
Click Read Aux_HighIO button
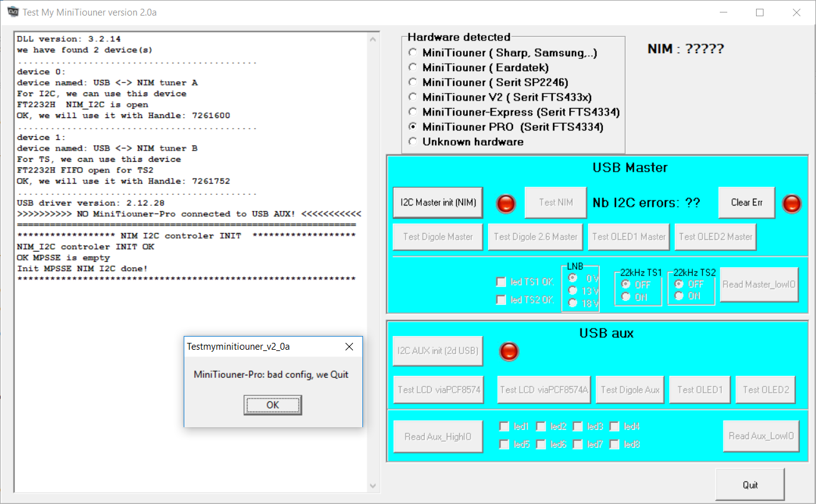pos(438,437)
